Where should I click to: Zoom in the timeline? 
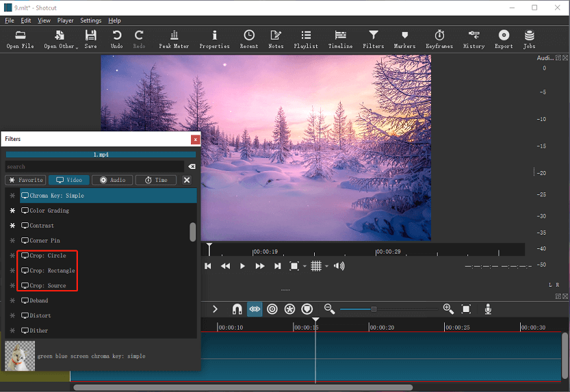pyautogui.click(x=448, y=309)
